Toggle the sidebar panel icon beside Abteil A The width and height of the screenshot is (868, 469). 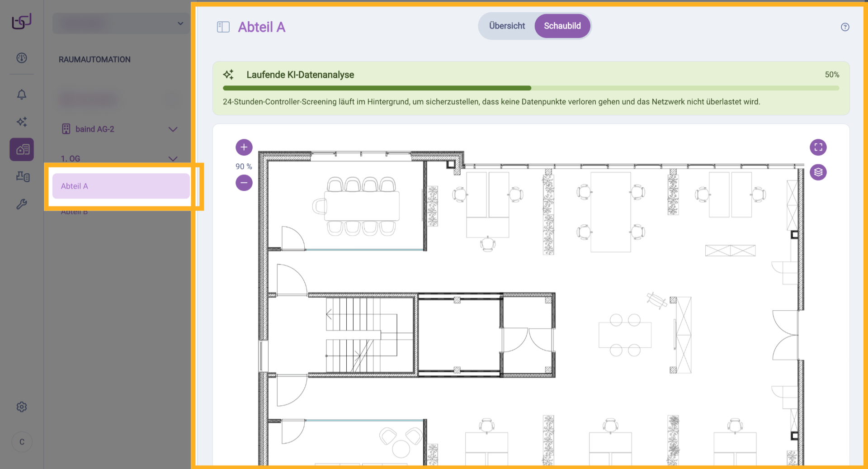coord(223,27)
